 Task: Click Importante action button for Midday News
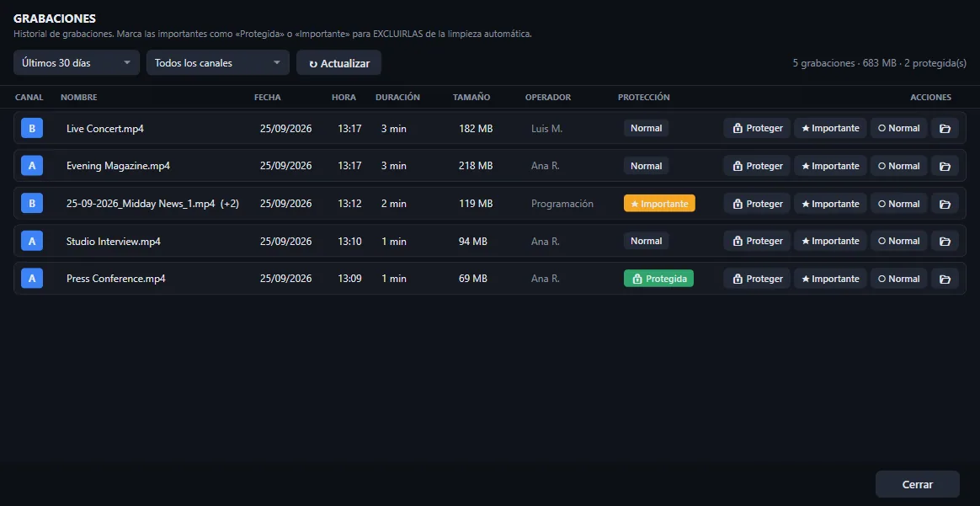click(830, 204)
